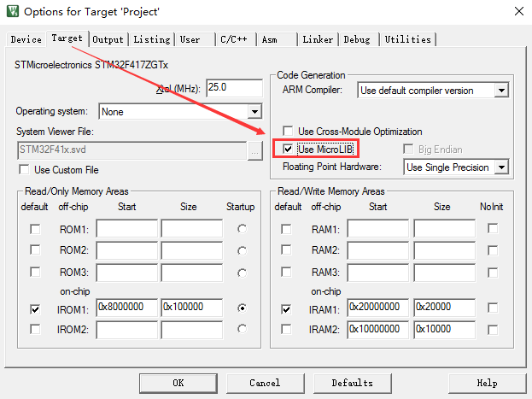Image resolution: width=532 pixels, height=399 pixels.
Task: Click the IRAM2 Start field 0x10000000
Action: (x=378, y=330)
